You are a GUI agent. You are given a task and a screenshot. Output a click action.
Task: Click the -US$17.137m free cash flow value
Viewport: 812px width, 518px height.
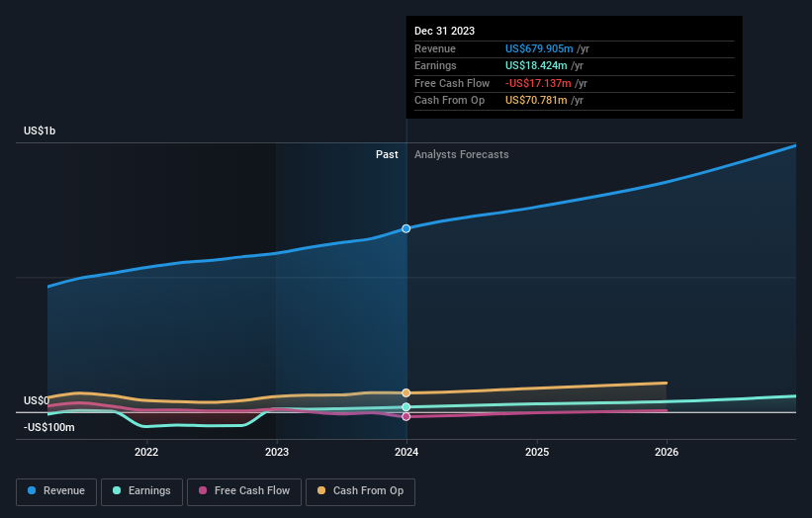pyautogui.click(x=538, y=83)
